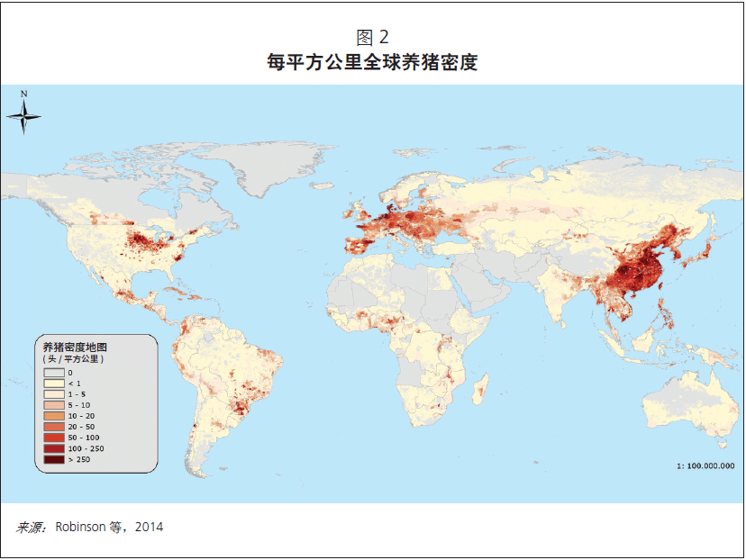Select the title '每平方公里全球养猪密度'

[372, 63]
